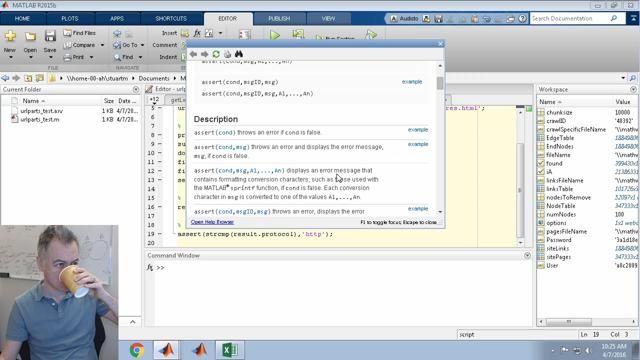Viewport: 640px width, 360px height.
Task: Expand the Find dropdown arrow
Action: (140, 58)
